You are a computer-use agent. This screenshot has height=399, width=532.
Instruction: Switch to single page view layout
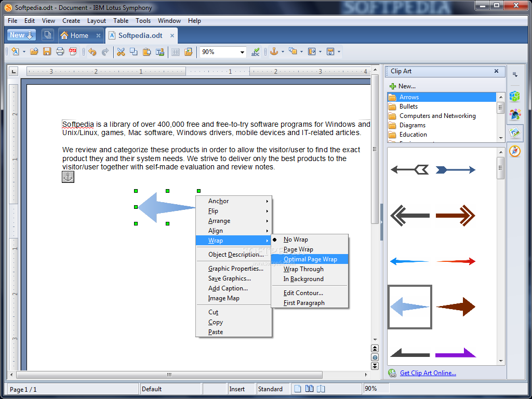coord(298,389)
